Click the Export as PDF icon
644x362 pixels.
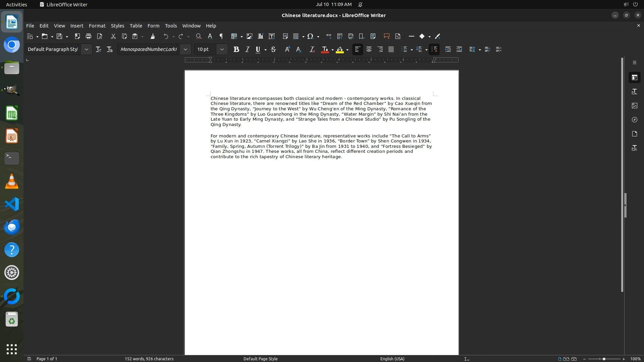pos(77,36)
